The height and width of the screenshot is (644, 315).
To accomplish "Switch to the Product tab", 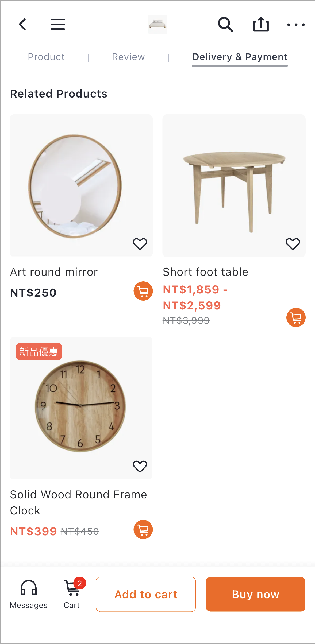I will 46,57.
